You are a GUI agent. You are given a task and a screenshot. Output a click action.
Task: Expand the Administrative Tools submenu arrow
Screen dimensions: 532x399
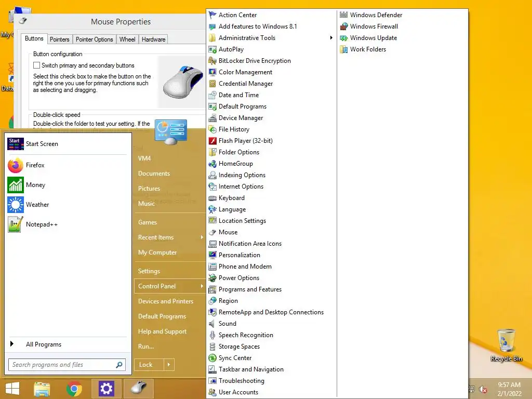(331, 37)
